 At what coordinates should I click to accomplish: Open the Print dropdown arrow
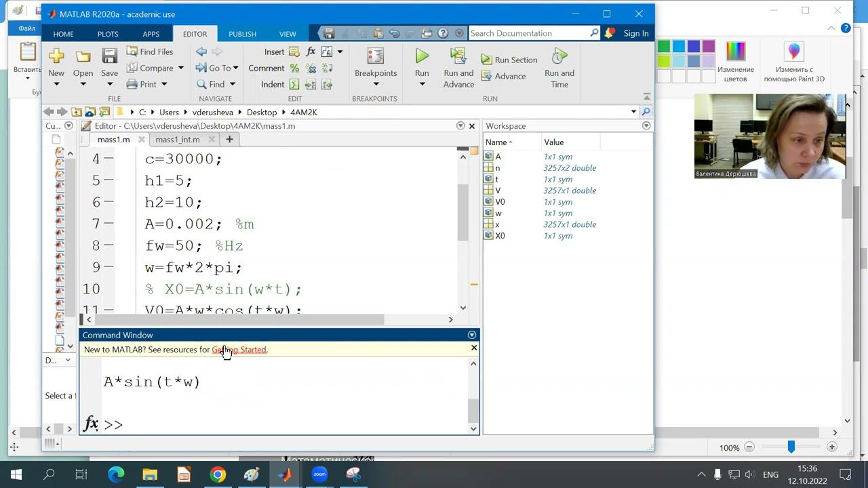click(164, 84)
